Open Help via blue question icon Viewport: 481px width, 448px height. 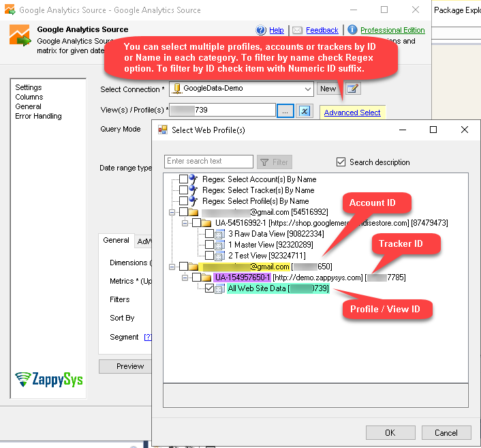click(261, 30)
